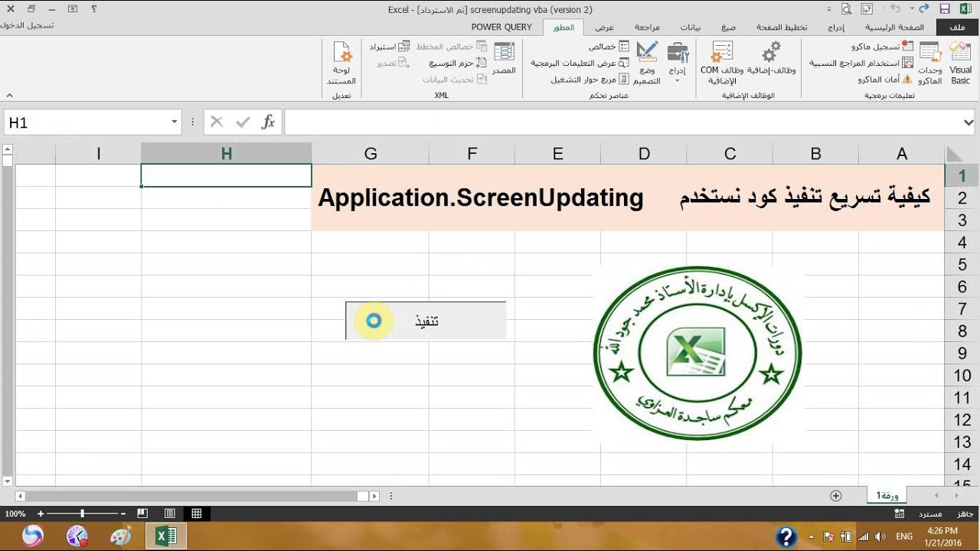
Task: Click the Name Box showing H1
Action: [86, 122]
